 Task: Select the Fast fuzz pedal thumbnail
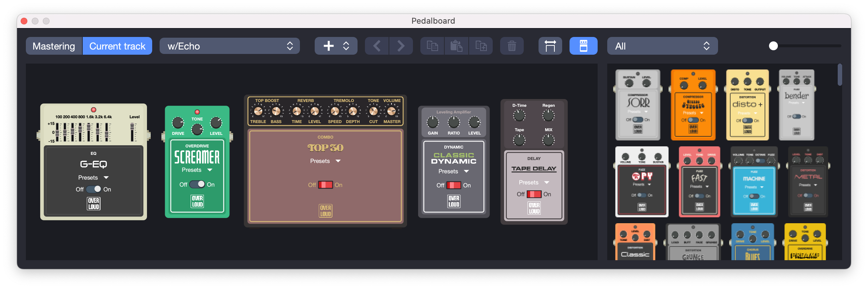pyautogui.click(x=700, y=181)
